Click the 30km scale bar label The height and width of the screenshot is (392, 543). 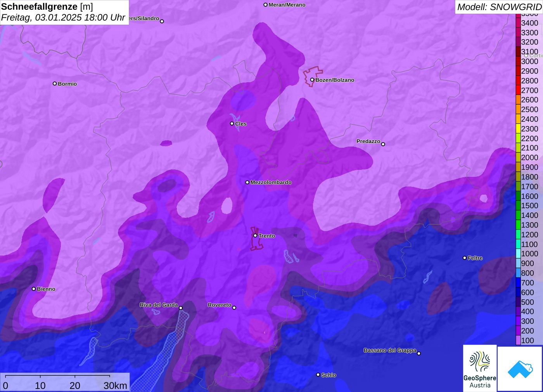[115, 385]
